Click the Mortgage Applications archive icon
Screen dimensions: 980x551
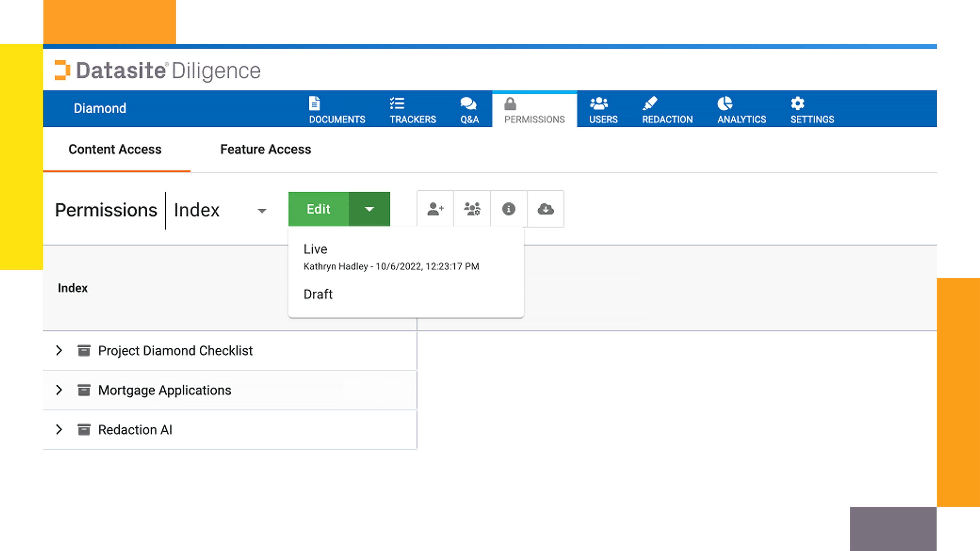84,390
